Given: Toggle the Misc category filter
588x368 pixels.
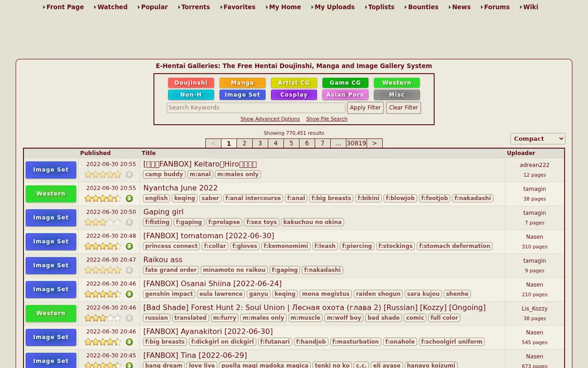Looking at the screenshot, I should click(397, 95).
